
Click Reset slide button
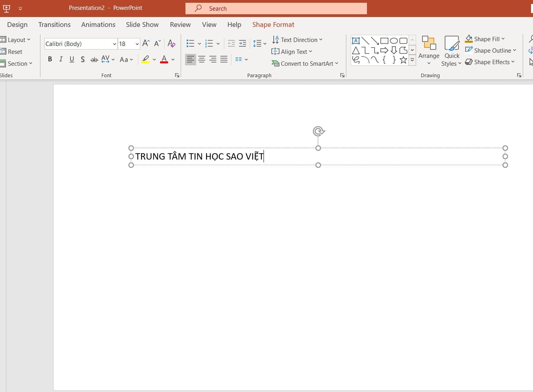tap(11, 51)
